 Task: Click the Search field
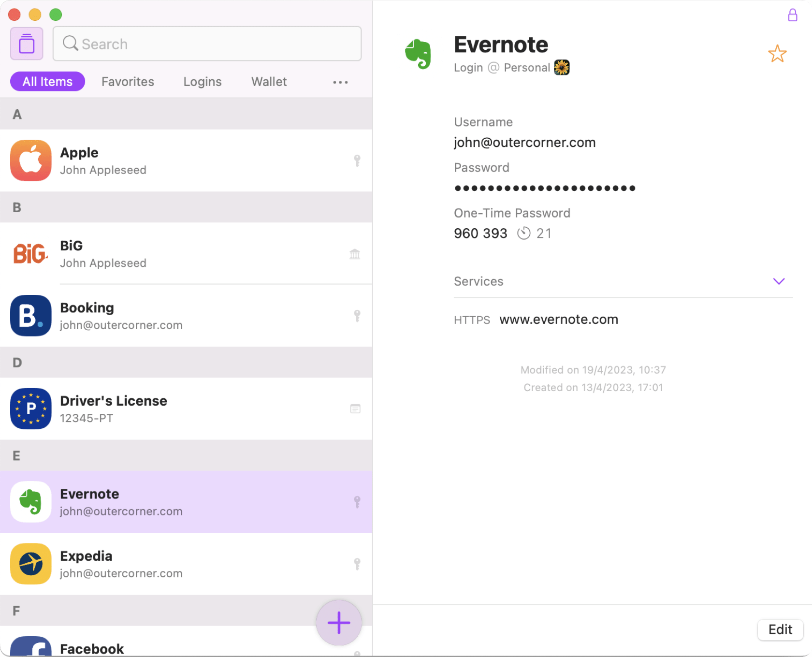pos(207,44)
